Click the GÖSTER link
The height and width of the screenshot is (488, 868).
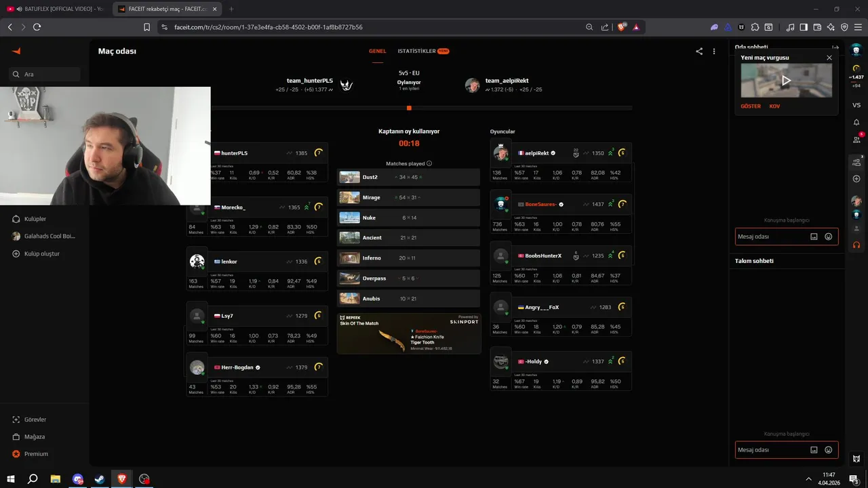tap(751, 106)
